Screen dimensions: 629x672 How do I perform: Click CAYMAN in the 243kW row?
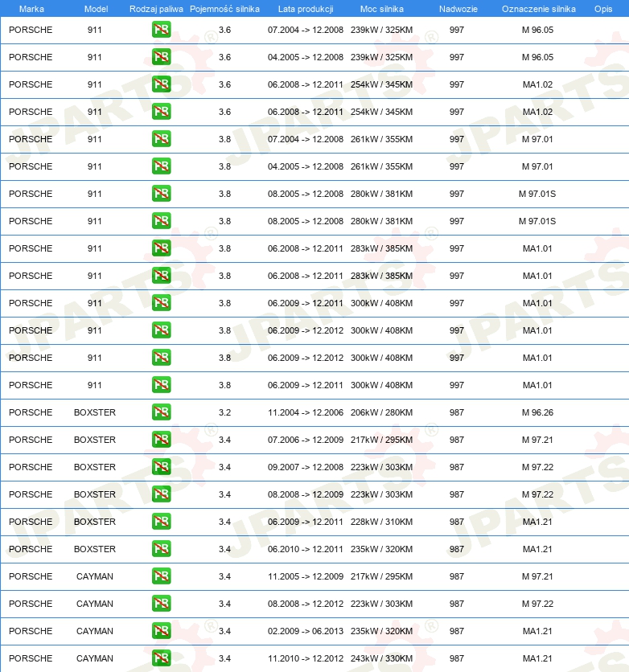(x=95, y=658)
